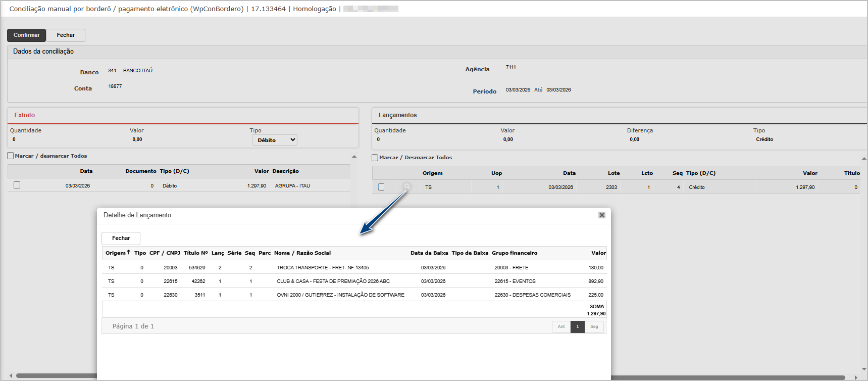Image resolution: width=868 pixels, height=381 pixels.
Task: Select the TS lançamento row checkbox
Action: coord(381,187)
